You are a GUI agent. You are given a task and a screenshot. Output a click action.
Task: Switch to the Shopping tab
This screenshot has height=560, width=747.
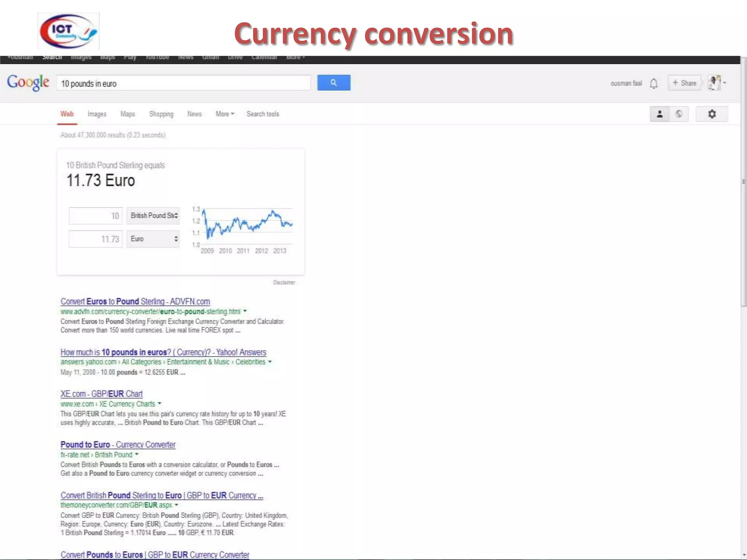[161, 114]
